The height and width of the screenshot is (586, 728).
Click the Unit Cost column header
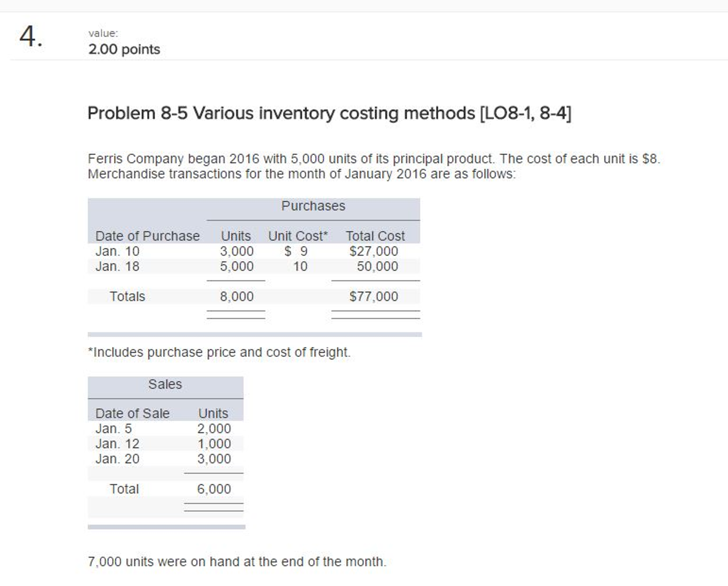[298, 235]
